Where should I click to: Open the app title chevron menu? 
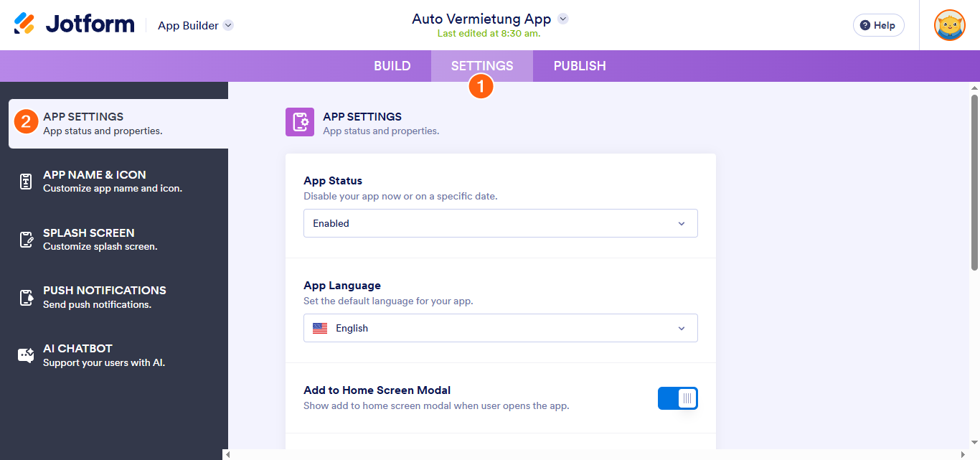tap(563, 19)
